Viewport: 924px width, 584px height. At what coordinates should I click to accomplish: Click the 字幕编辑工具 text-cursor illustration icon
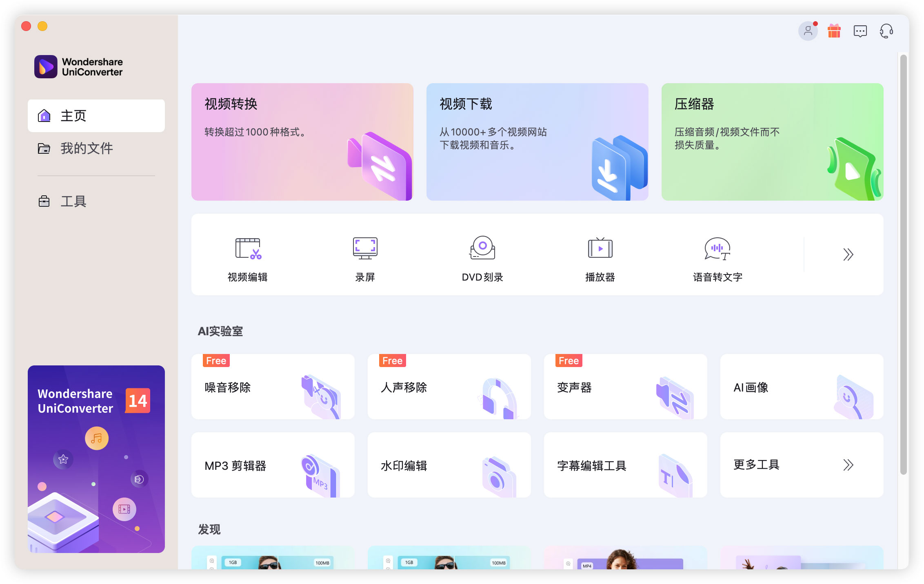(676, 476)
